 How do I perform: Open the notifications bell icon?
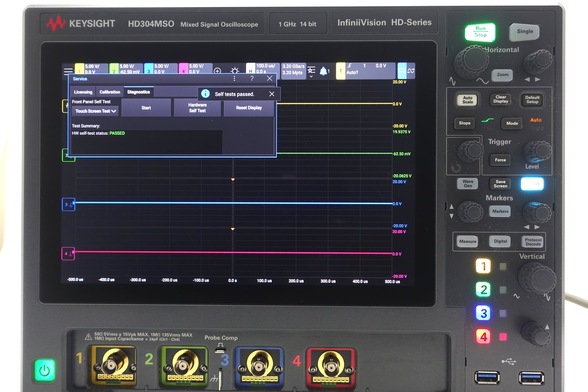pos(324,71)
